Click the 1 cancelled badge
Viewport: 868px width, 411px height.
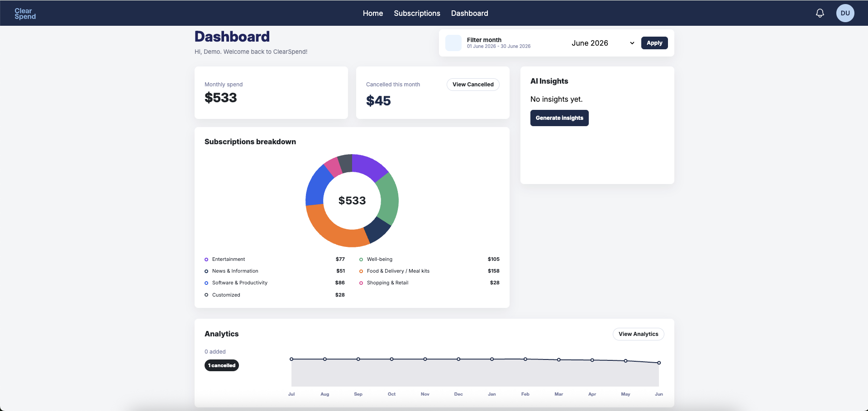tap(222, 365)
